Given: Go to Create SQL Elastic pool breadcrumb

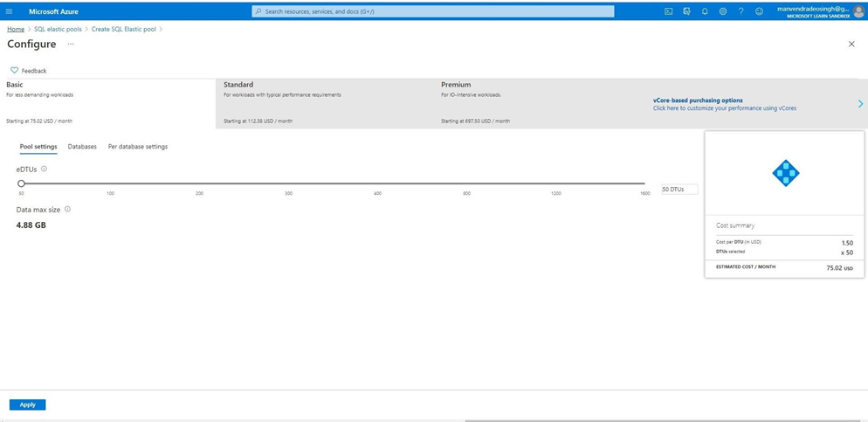Looking at the screenshot, I should pyautogui.click(x=124, y=29).
